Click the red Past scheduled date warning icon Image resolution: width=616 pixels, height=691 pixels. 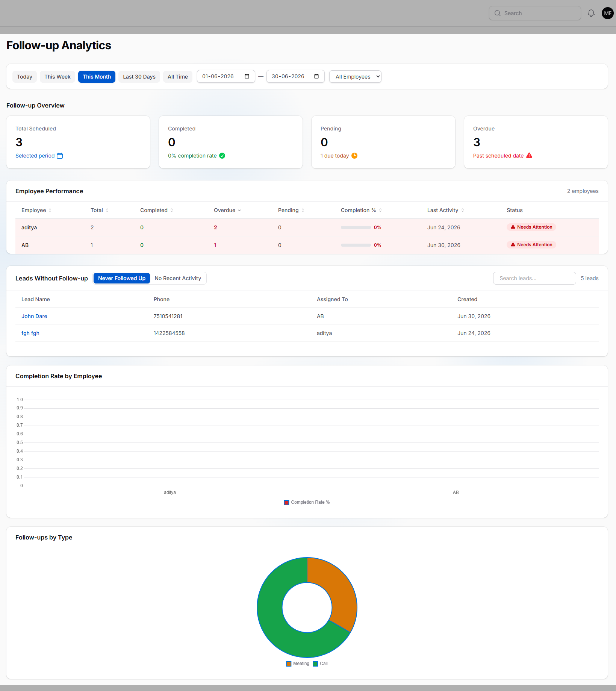pos(529,155)
